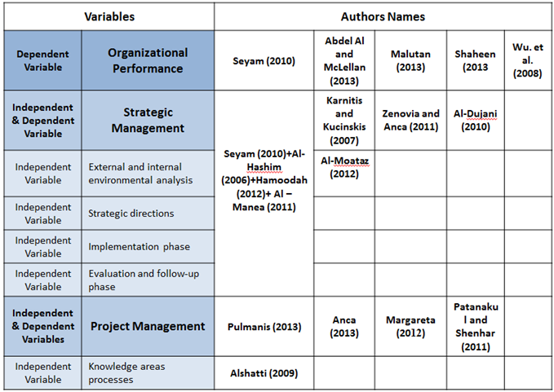Select the Project Management cell
The image size is (554, 392).
148,326
